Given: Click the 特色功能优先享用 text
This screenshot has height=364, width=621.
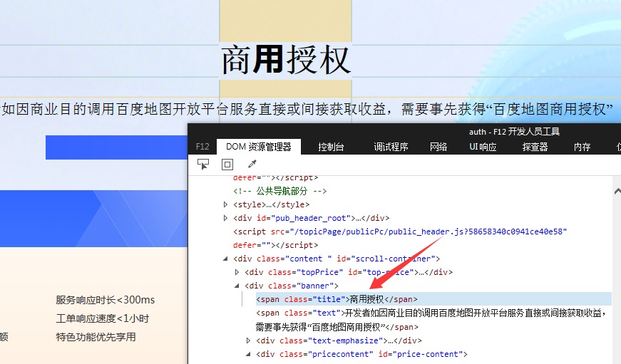Looking at the screenshot, I should [96, 337].
